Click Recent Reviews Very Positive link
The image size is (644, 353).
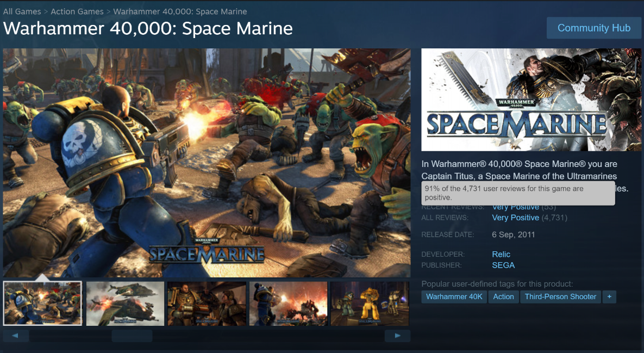point(515,208)
